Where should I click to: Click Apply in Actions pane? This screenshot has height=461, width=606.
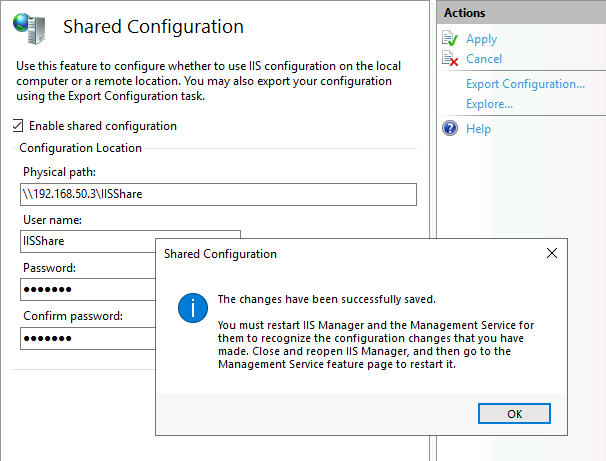click(481, 39)
